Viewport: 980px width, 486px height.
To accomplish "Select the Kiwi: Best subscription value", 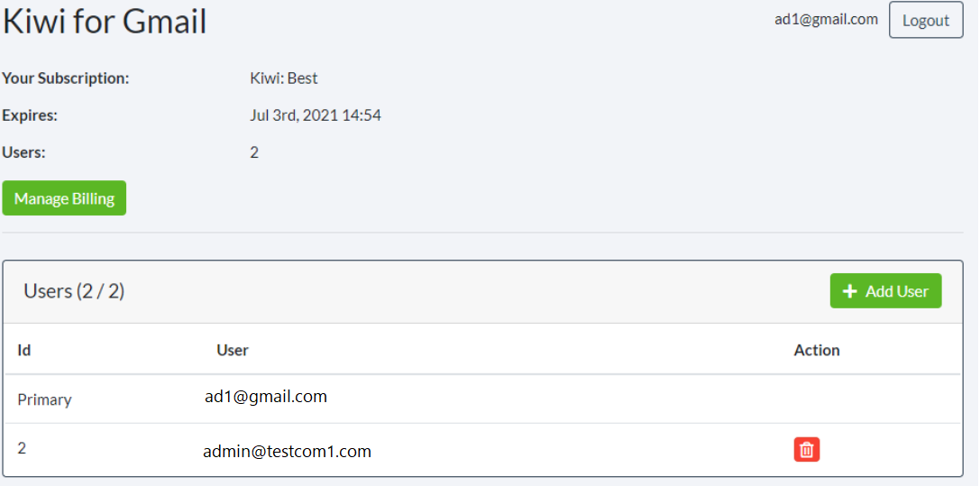I will coord(284,78).
